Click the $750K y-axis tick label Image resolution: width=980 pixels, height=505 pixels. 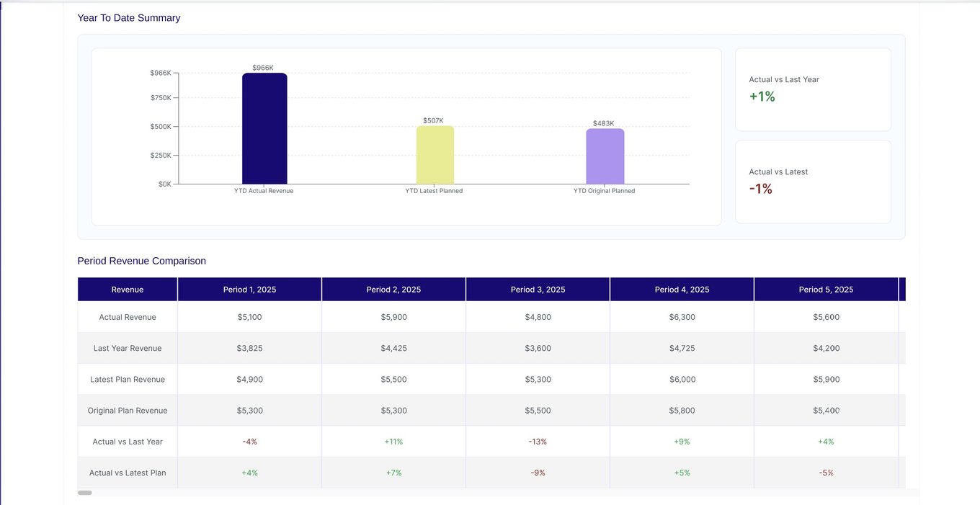coord(161,98)
